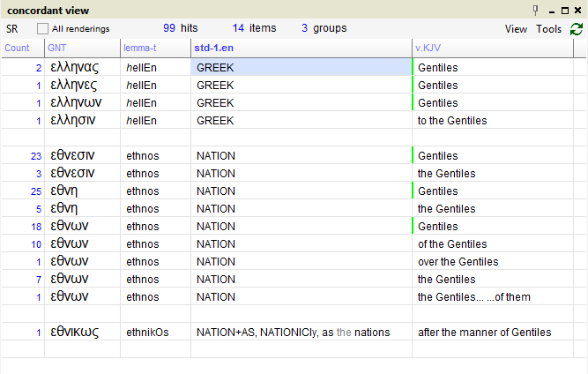Image resolution: width=588 pixels, height=374 pixels.
Task: Click count 25 for εθνη row
Action: click(x=35, y=191)
